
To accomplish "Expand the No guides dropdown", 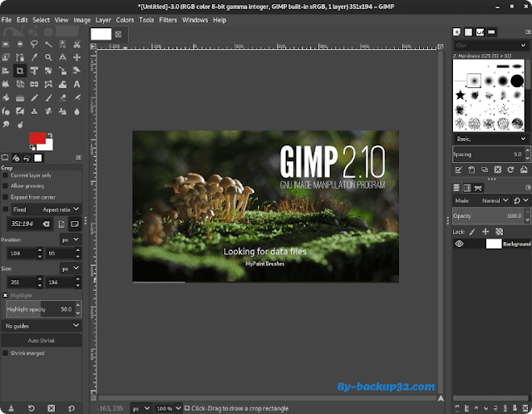I will tap(42, 326).
